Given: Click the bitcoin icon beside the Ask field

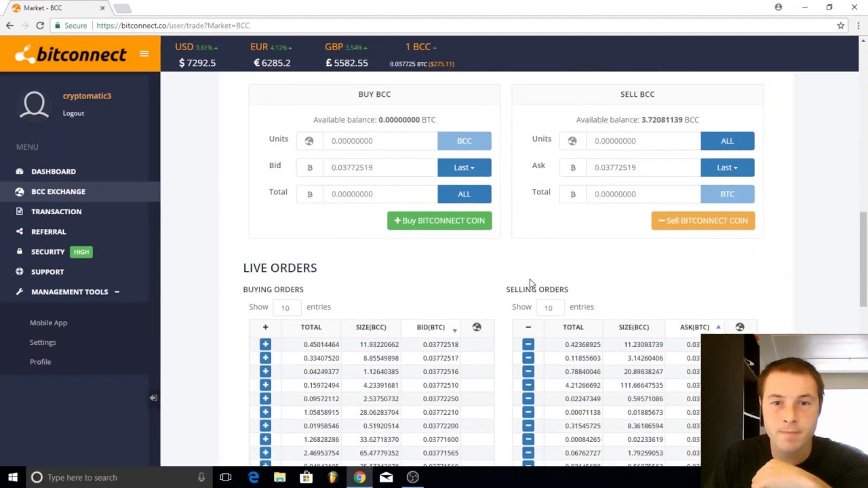Looking at the screenshot, I should [572, 167].
